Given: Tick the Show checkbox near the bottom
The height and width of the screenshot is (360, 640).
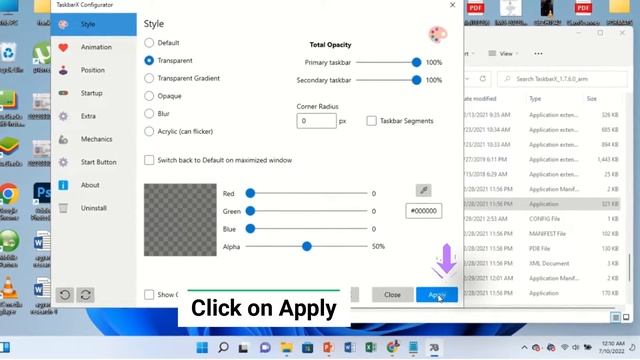Looking at the screenshot, I should point(149,294).
